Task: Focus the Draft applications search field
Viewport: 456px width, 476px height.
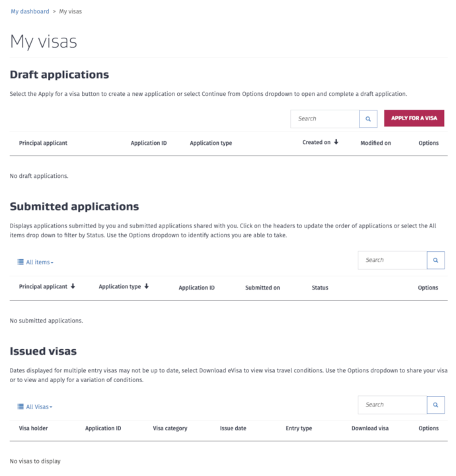Action: (x=324, y=119)
